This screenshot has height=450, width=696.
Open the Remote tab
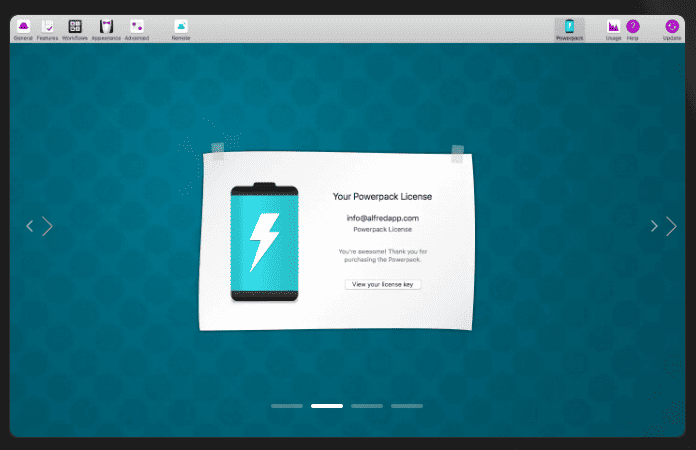coord(181,30)
